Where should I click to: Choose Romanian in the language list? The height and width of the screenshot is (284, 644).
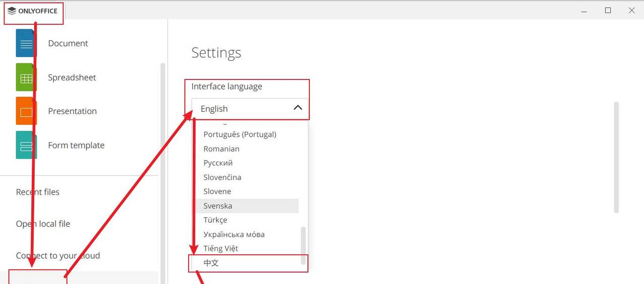tap(221, 149)
